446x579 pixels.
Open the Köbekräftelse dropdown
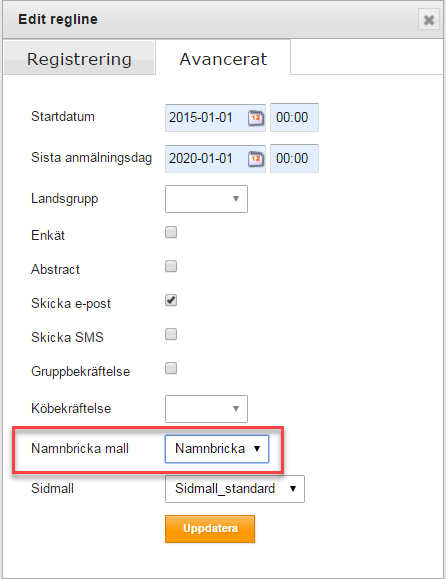206,409
